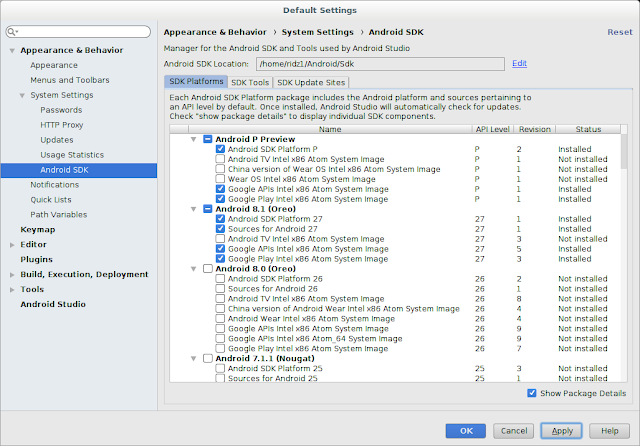This screenshot has height=446, width=640.
Task: Check Android Wear Intel x86 Atom System Image
Action: 220,319
